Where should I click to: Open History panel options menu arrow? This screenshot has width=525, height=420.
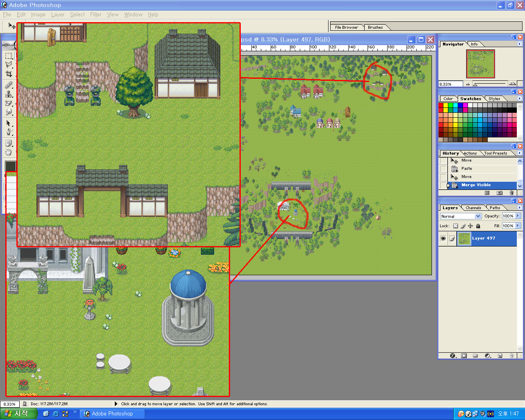click(519, 153)
